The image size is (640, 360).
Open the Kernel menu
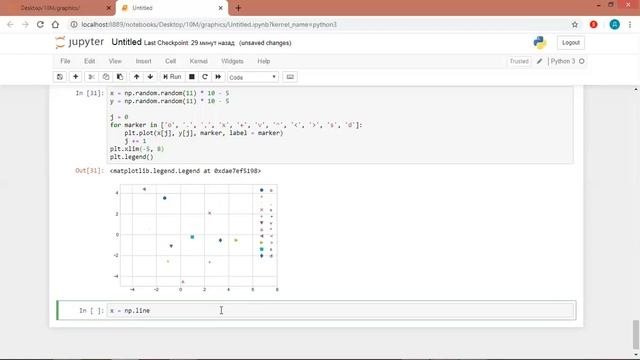198,61
